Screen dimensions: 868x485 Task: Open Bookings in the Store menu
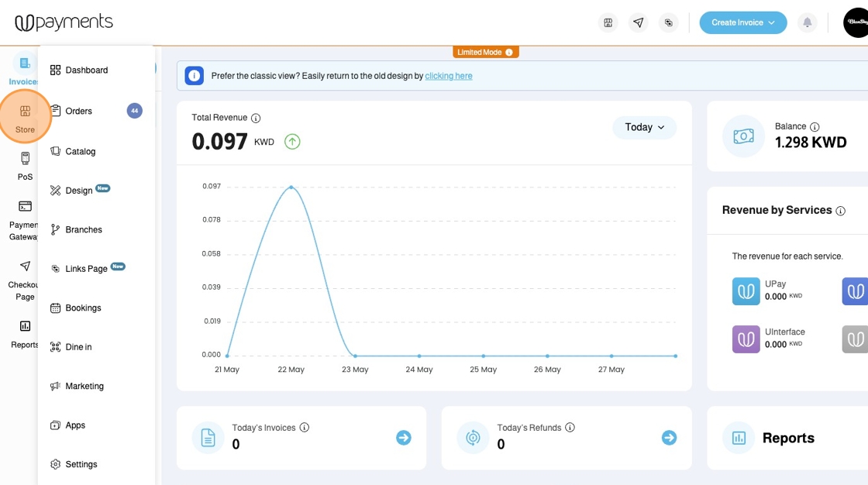76,308
